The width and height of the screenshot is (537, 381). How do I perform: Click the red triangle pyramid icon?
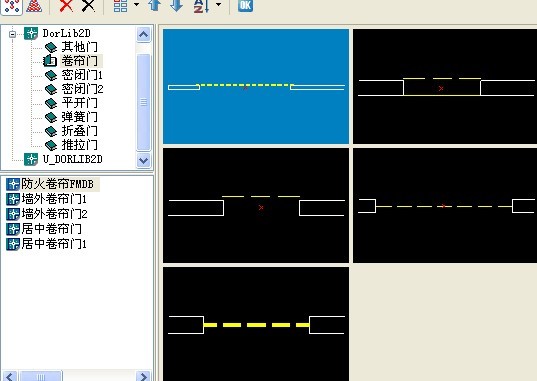[34, 6]
